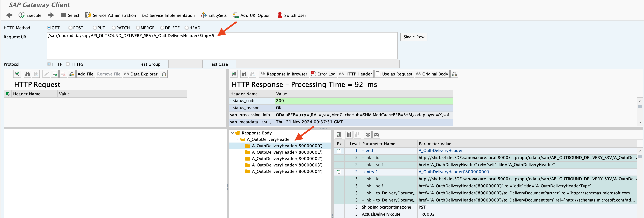Select the DELETE HTTP method radio
Image resolution: width=644 pixels, height=218 pixels.
coord(162,28)
